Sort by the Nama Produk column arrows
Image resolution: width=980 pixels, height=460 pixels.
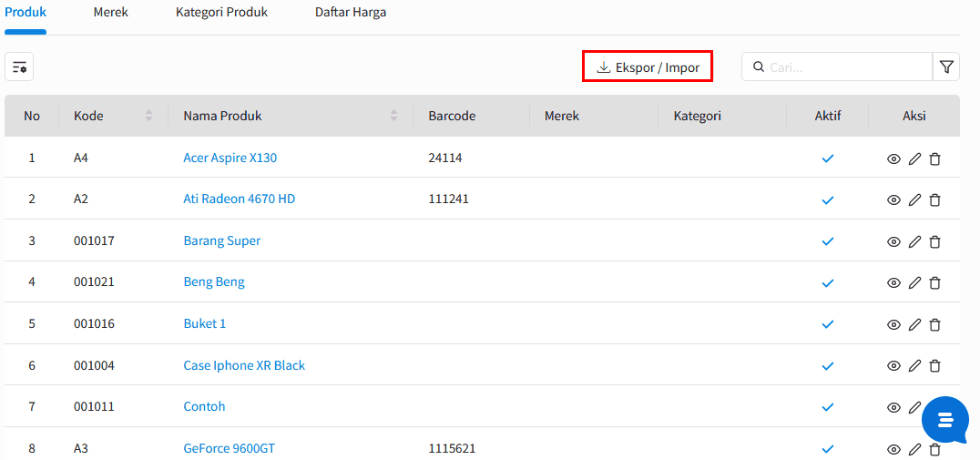(393, 116)
